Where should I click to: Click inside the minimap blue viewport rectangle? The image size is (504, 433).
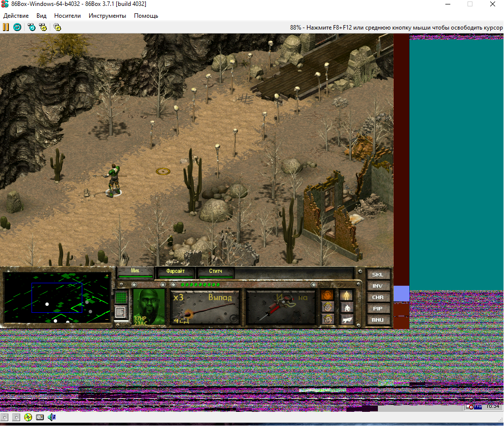57,298
